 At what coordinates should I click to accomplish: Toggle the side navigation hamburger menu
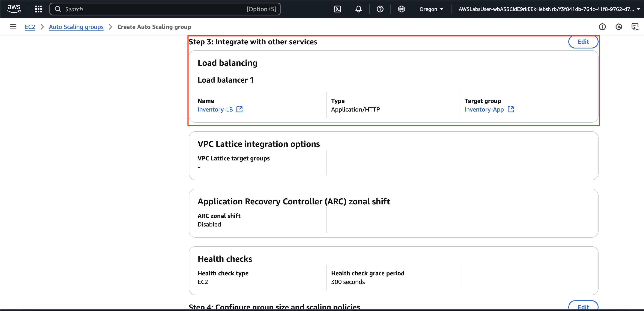point(13,27)
